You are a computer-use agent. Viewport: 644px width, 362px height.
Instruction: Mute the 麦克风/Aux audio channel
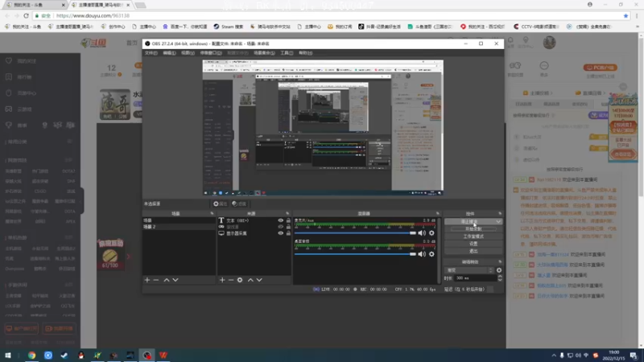(422, 232)
